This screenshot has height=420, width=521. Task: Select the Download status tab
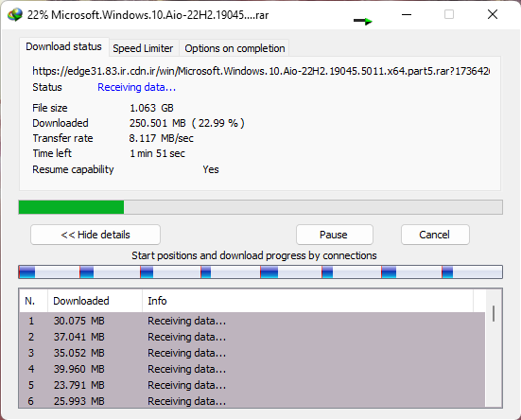click(x=63, y=46)
